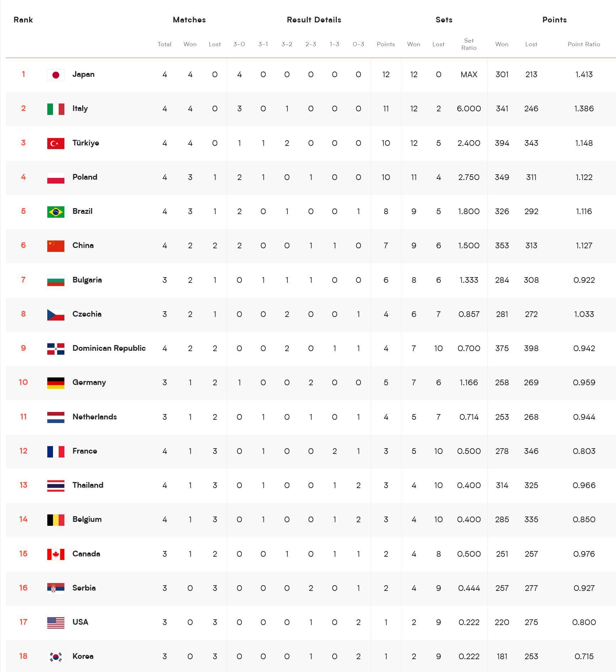Click the Czechia flag icon
Screen dimensions: 616x672
pos(56,314)
